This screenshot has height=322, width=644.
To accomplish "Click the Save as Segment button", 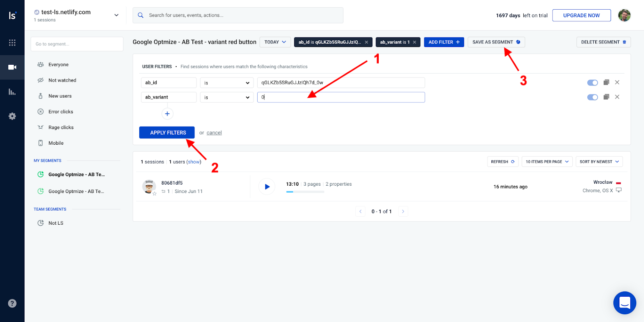I will (x=496, y=42).
